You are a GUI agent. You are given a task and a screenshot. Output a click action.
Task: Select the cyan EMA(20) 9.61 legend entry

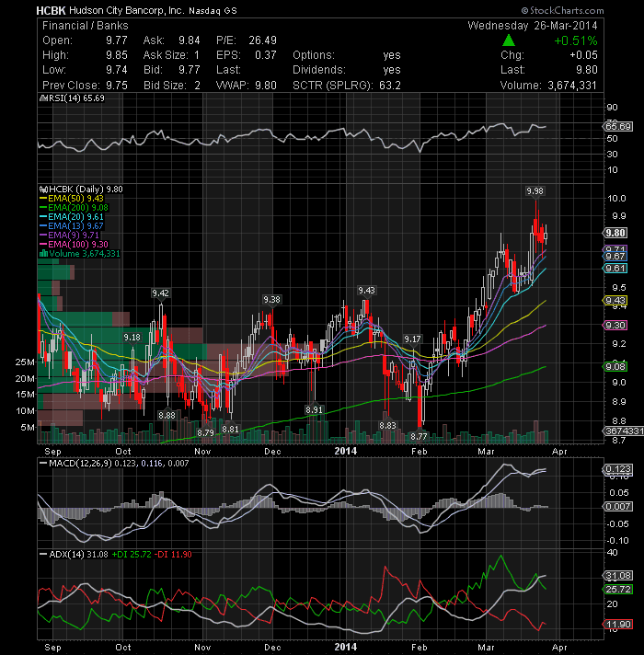(x=72, y=217)
